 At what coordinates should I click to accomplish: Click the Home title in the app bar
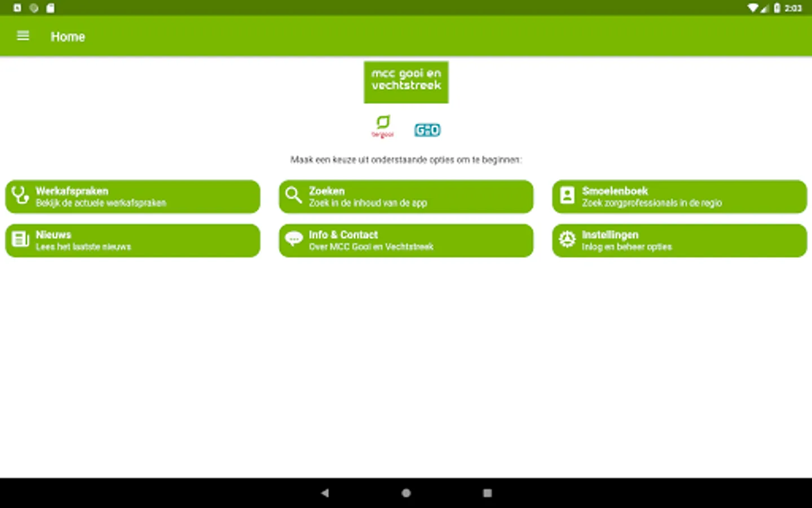(68, 37)
